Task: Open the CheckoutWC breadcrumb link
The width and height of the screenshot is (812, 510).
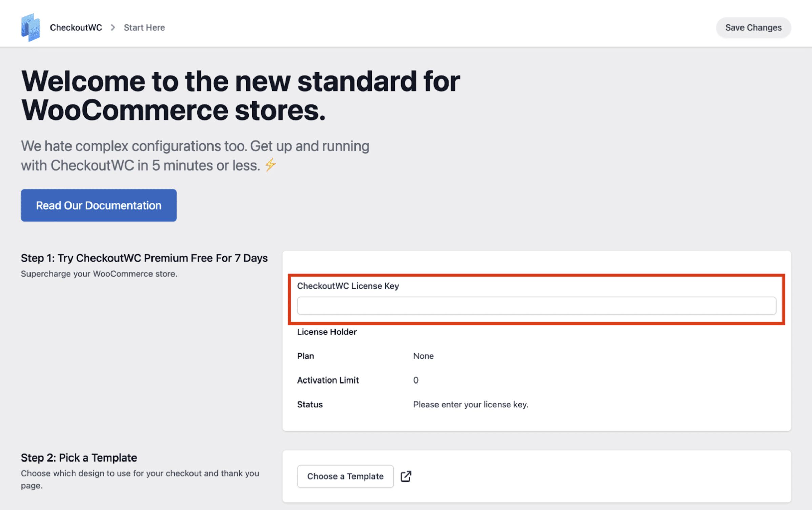Action: [76, 27]
